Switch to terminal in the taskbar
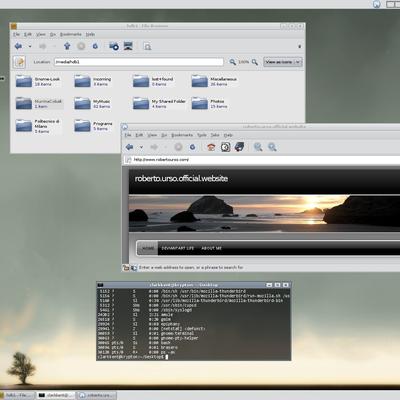This screenshot has height=400, width=400. click(x=56, y=395)
